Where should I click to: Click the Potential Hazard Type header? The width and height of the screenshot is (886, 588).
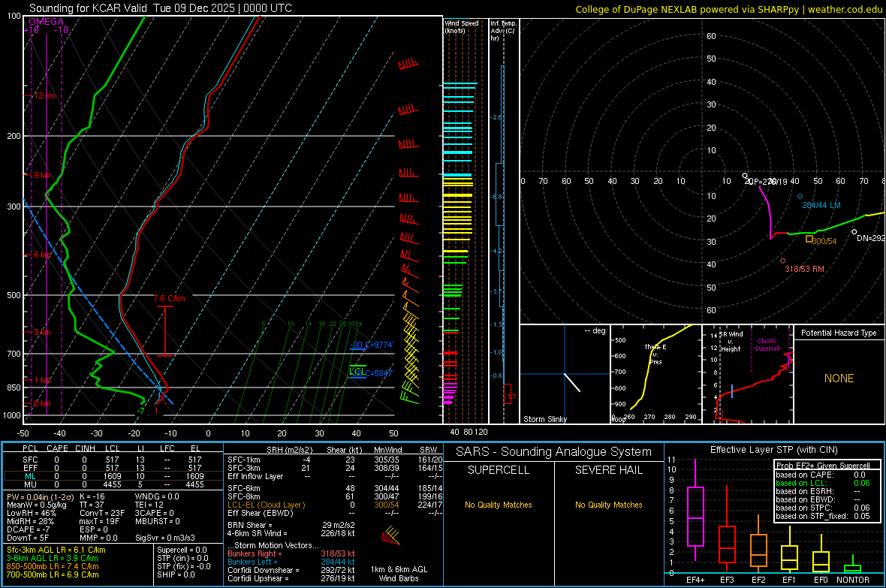coord(839,333)
